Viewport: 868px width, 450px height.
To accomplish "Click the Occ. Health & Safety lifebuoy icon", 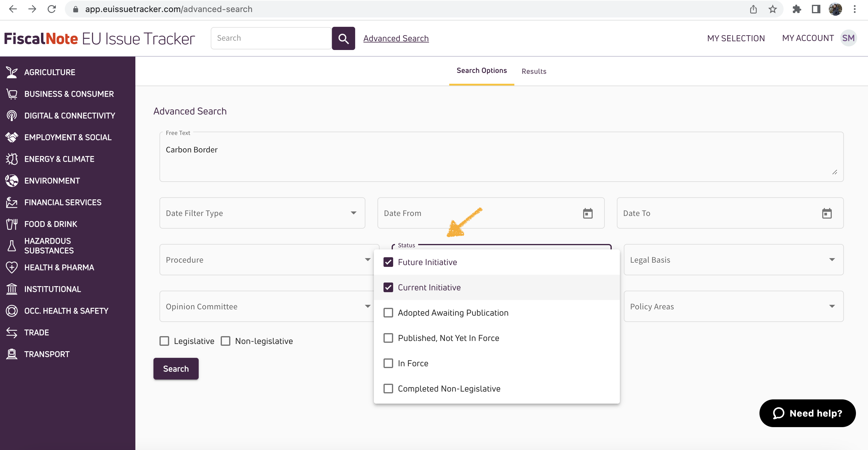I will tap(12, 311).
